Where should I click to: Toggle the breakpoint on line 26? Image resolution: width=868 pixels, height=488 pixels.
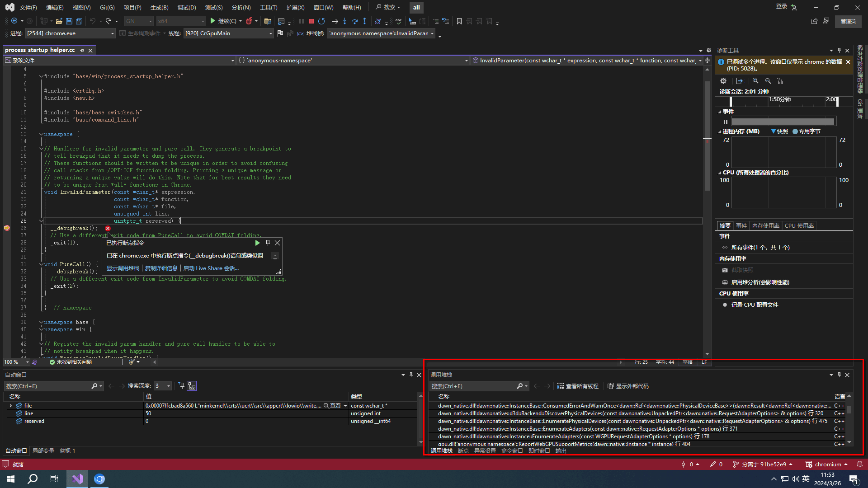pyautogui.click(x=7, y=228)
